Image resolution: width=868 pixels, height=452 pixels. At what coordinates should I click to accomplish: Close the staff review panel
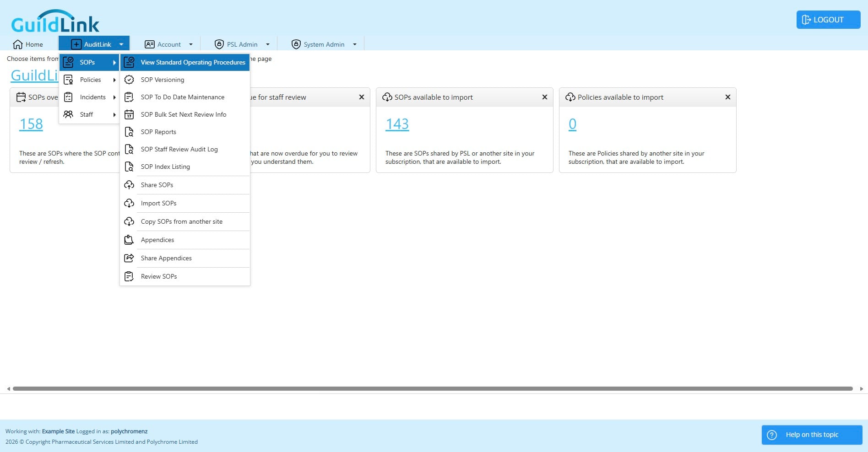(x=362, y=97)
